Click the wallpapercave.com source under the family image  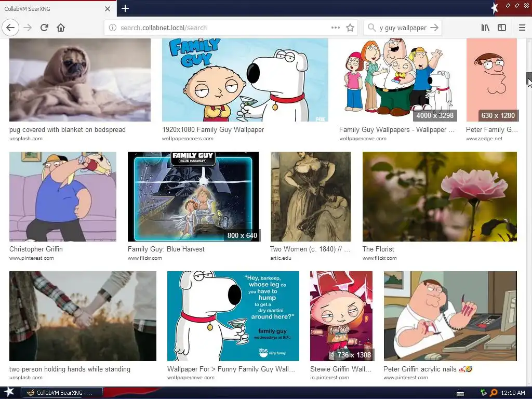tap(363, 138)
